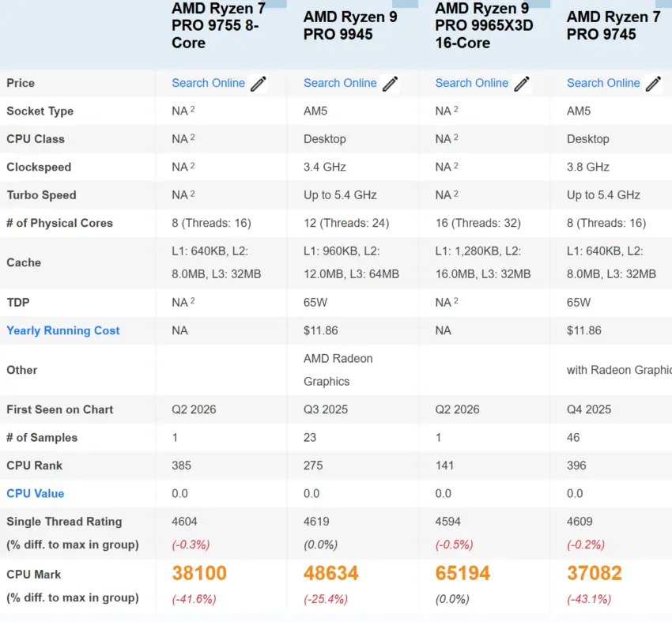Click CPU Mark score 38100
The width and height of the screenshot is (672, 622).
click(x=199, y=573)
